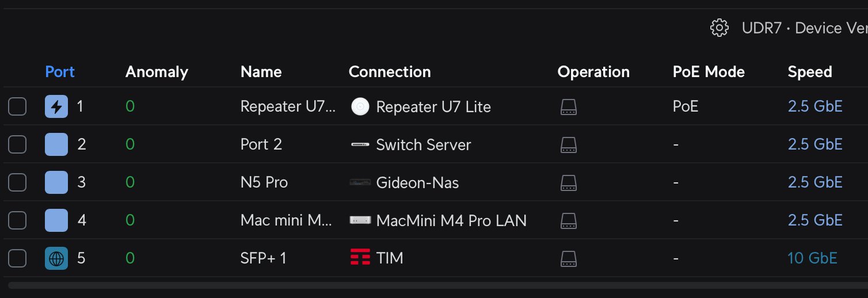Open the 10 GbE speed link

point(812,258)
